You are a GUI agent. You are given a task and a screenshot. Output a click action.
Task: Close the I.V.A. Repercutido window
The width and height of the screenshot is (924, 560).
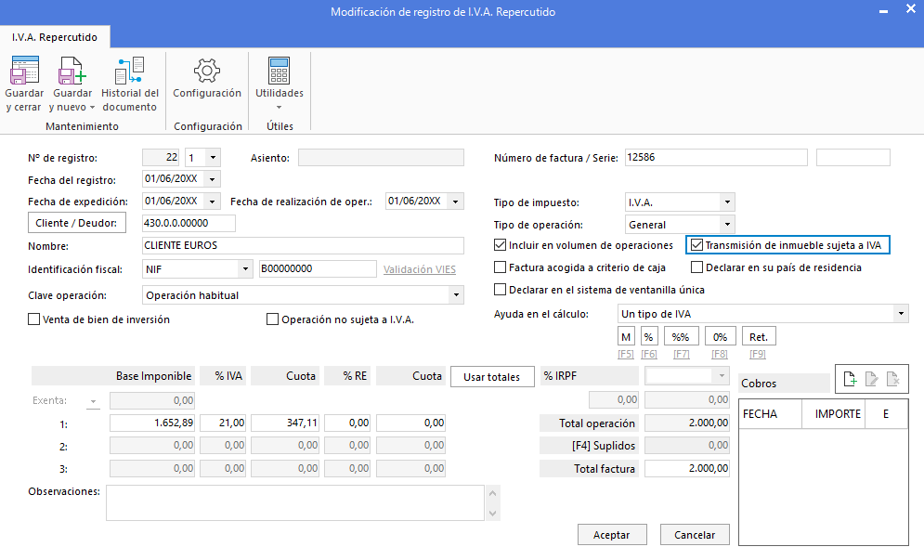[910, 9]
